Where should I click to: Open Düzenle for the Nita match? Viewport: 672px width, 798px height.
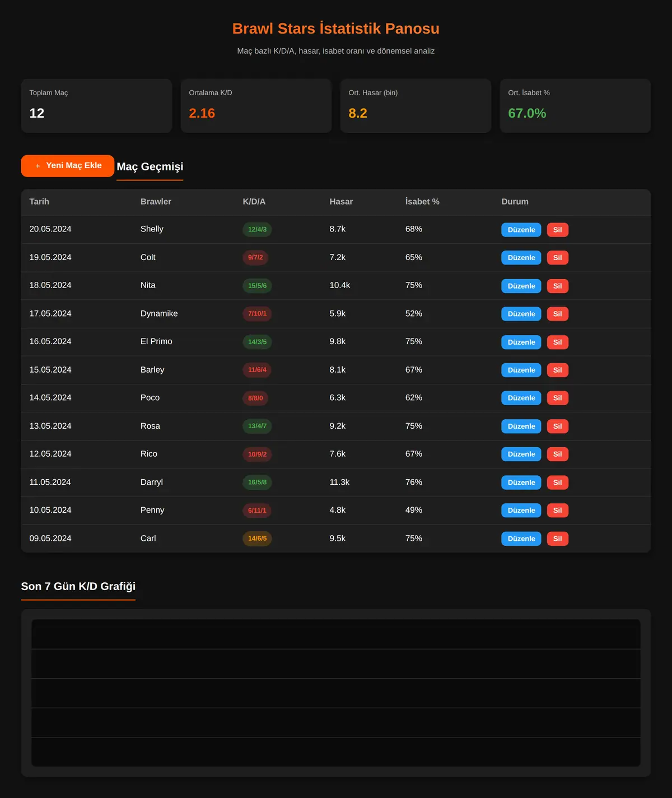521,286
